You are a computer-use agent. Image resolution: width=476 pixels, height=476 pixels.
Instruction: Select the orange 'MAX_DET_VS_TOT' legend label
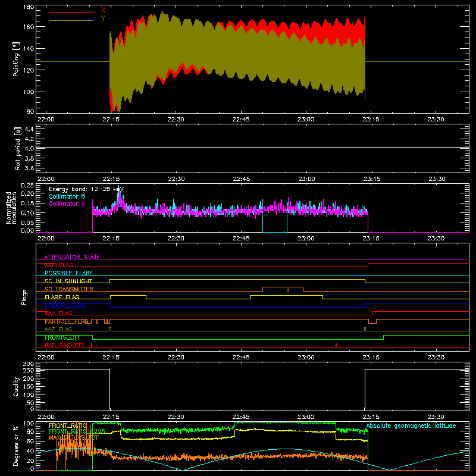tap(74, 437)
